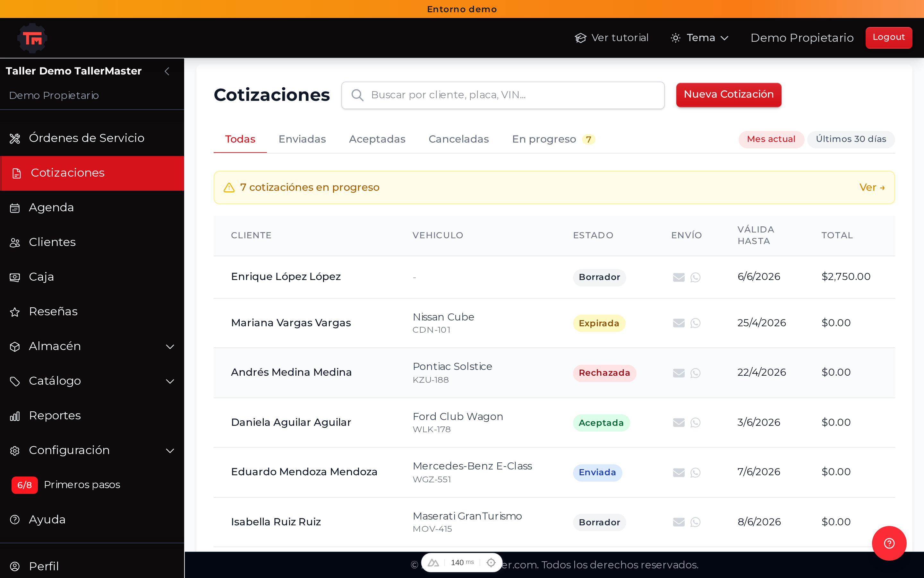Screen dimensions: 924x578
Task: Click WhatsApp icon for Eduardo Mendoza Mendoza
Action: pos(695,472)
